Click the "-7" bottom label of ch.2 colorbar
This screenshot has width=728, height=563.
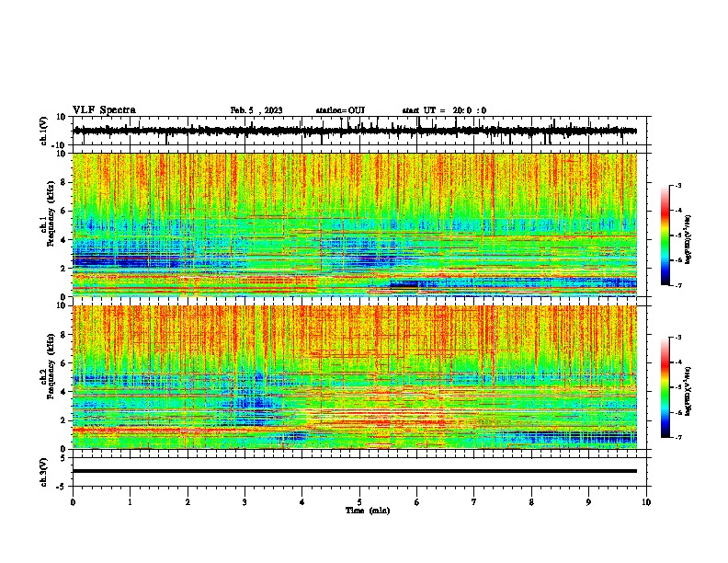click(678, 437)
